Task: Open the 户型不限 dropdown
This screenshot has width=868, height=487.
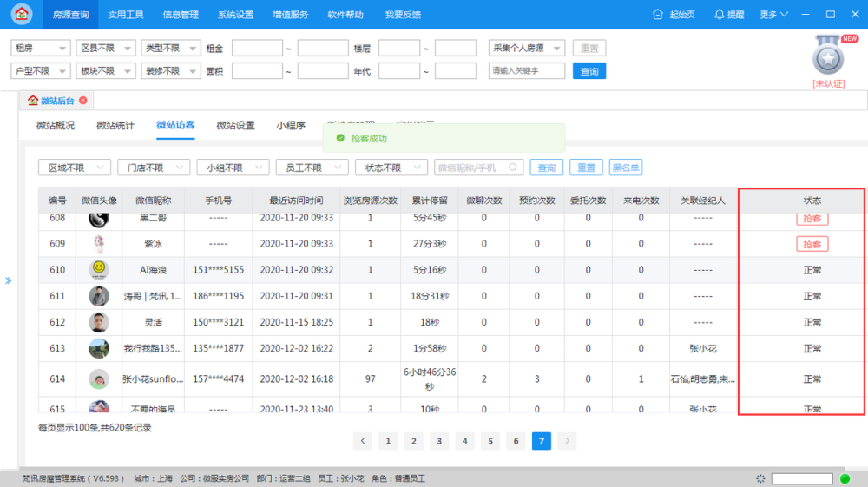Action: 41,71
